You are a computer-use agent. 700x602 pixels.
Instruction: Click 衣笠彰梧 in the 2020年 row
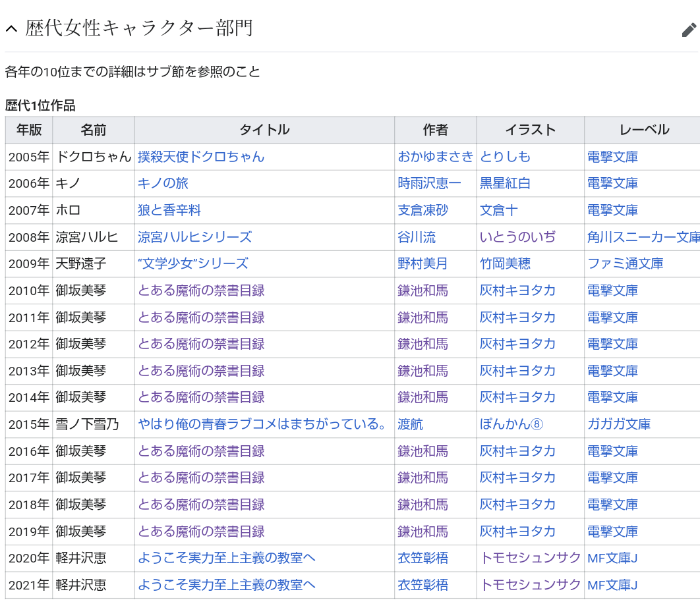423,558
